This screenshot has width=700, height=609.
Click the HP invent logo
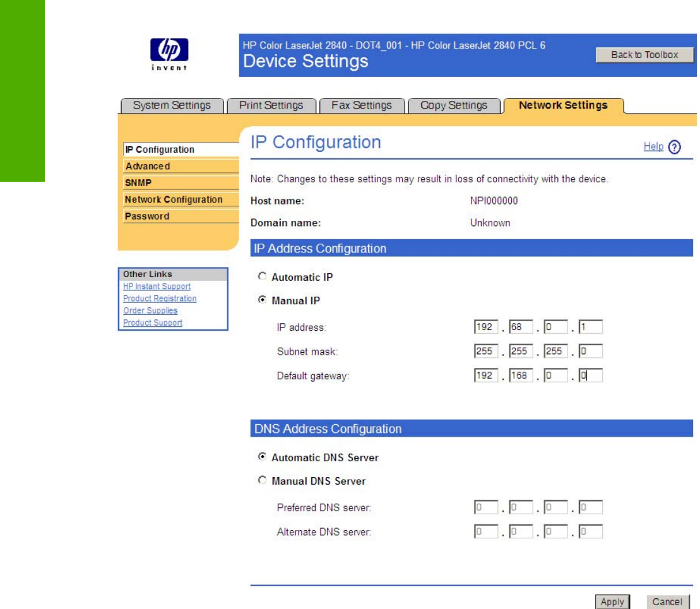tap(169, 54)
